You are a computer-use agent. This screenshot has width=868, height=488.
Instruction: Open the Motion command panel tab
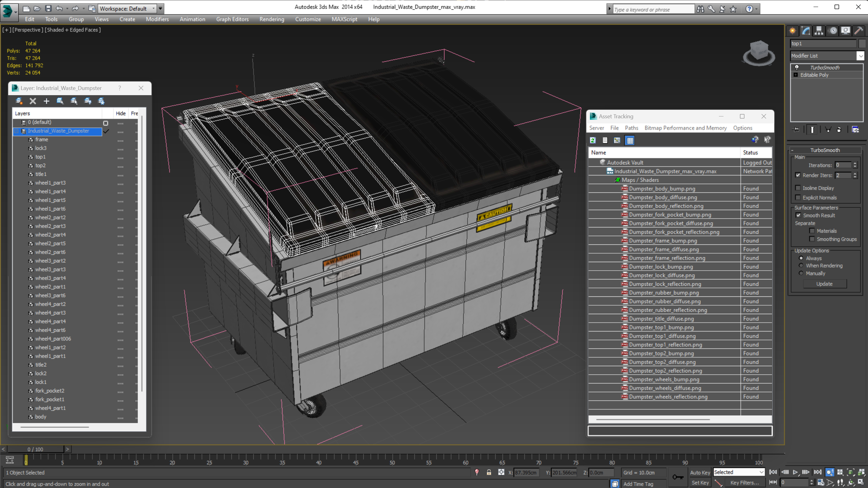[x=833, y=31]
